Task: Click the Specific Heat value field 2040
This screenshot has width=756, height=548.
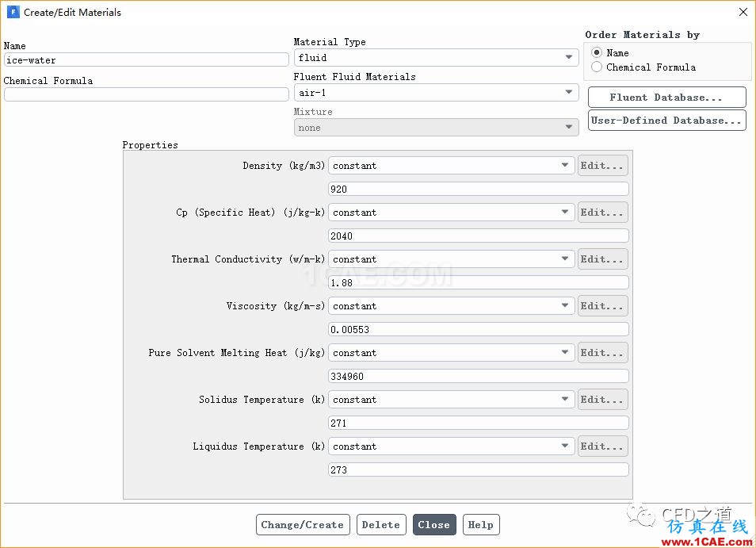Action: tap(479, 236)
